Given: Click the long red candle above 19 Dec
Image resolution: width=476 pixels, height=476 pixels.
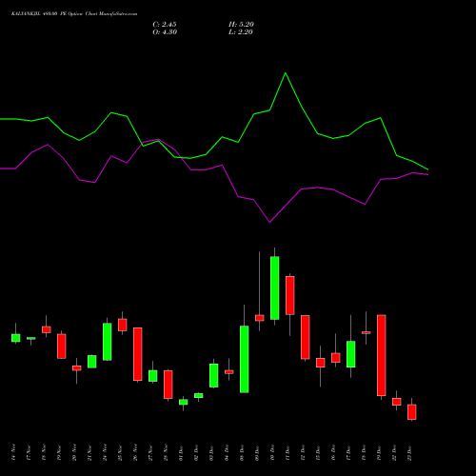Looking at the screenshot, I should click(382, 355).
